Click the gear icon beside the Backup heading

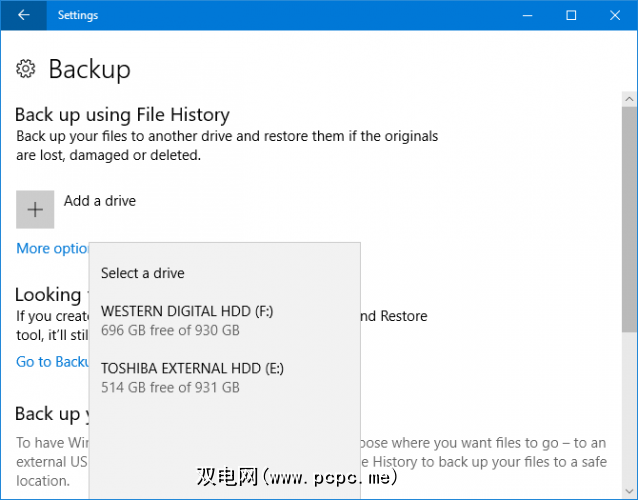(x=27, y=69)
